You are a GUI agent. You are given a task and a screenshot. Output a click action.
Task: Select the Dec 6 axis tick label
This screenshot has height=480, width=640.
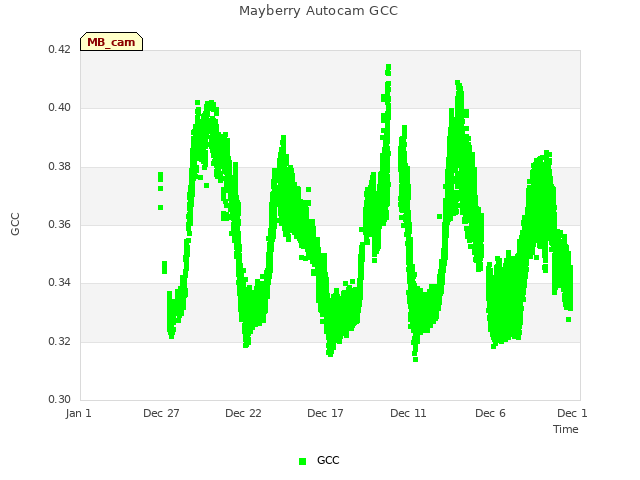point(490,413)
